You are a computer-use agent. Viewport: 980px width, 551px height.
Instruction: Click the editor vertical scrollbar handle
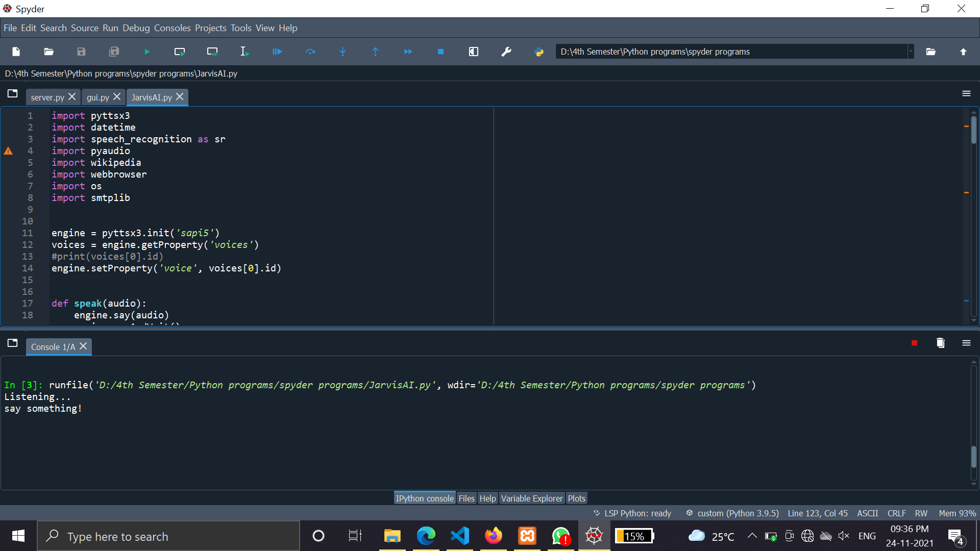974,130
